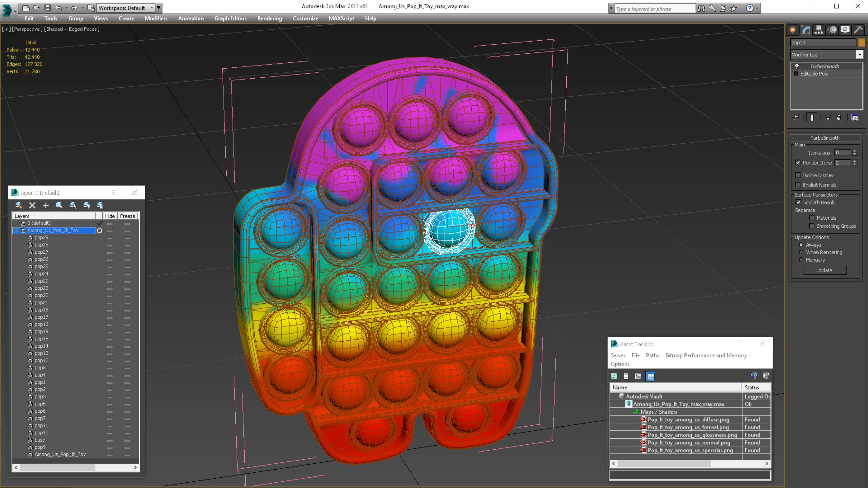Click the Perspective viewport label

[x=27, y=29]
